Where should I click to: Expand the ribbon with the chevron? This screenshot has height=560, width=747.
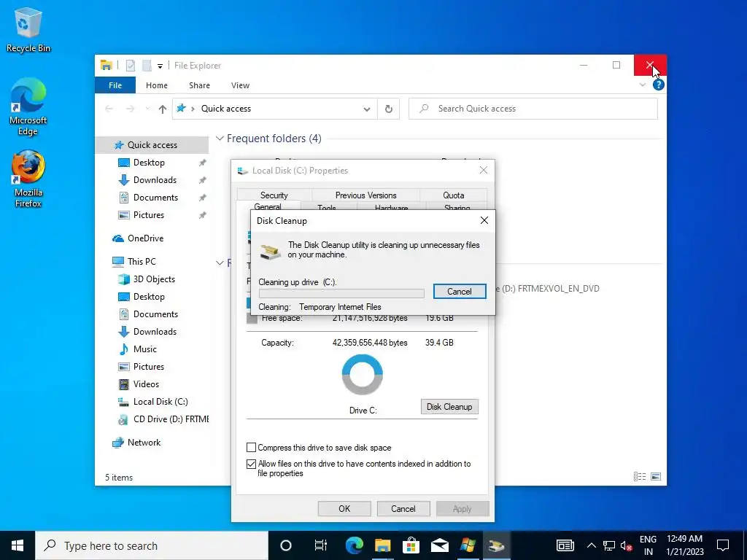(x=643, y=85)
